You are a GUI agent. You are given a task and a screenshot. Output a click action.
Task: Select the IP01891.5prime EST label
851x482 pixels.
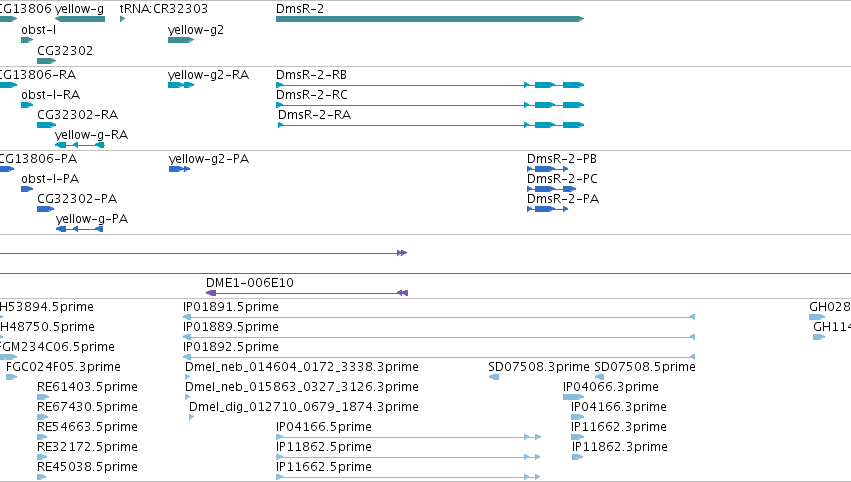231,307
